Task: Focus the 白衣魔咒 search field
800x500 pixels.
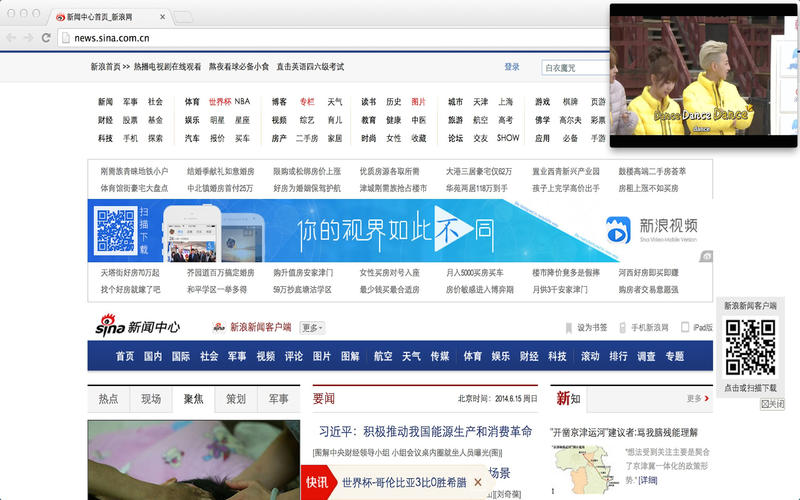Action: coord(576,67)
